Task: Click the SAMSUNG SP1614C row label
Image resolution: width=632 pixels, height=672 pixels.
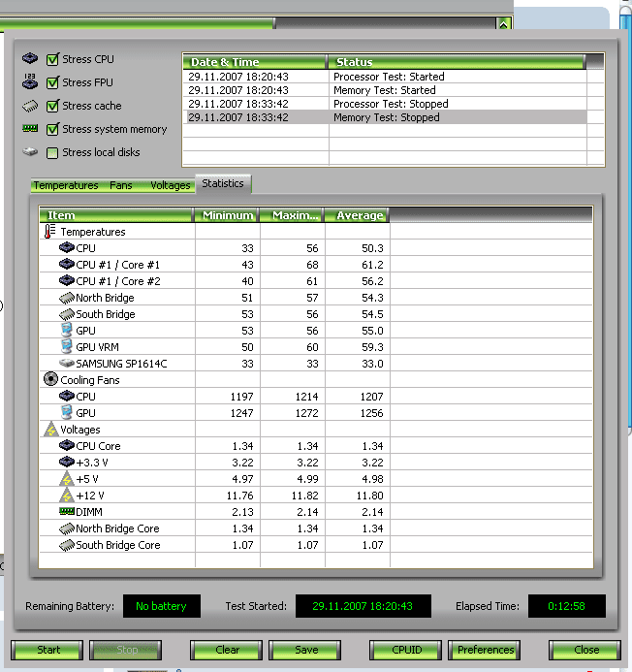Action: 121,364
